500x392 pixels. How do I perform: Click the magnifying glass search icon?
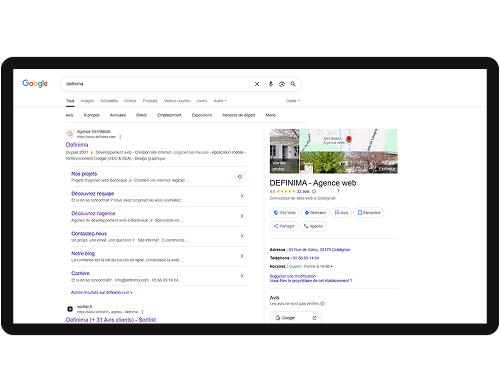[293, 84]
